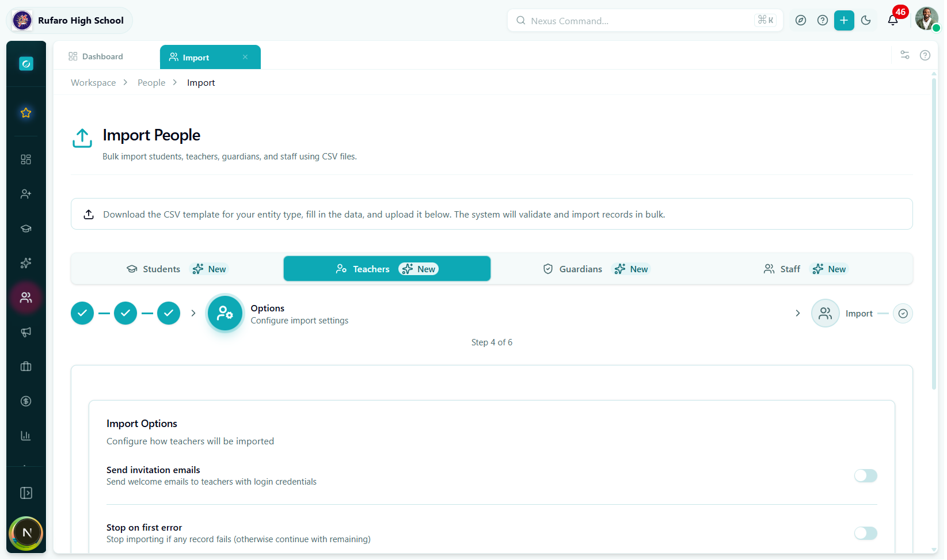This screenshot has width=947, height=560.
Task: Click the Import breadcrumb text
Action: click(x=201, y=83)
